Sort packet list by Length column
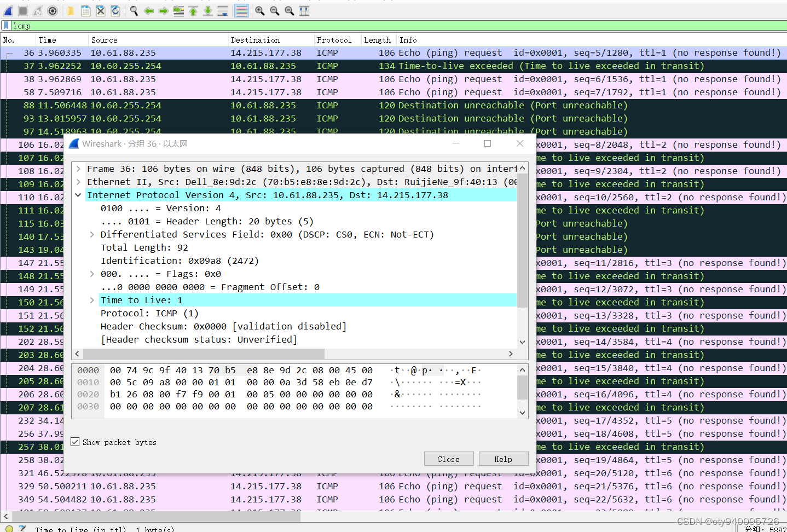This screenshot has height=532, width=787. pos(379,40)
